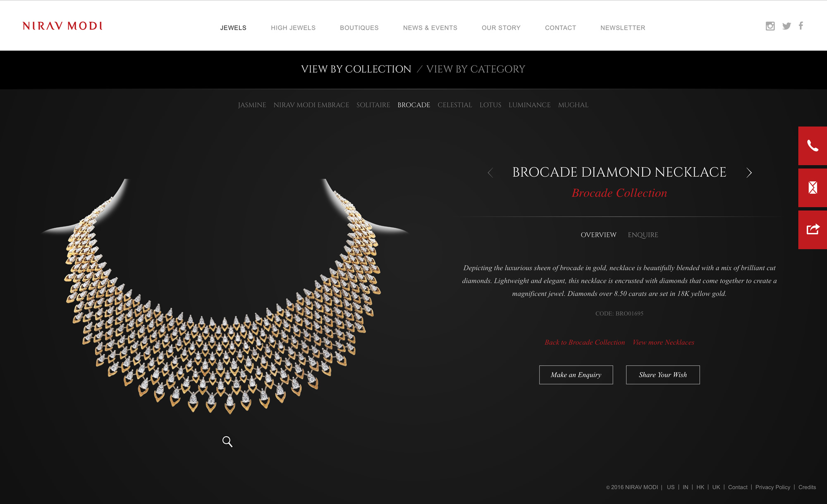This screenshot has height=504, width=827.
Task: Go to next jewel with right chevron
Action: click(x=749, y=173)
